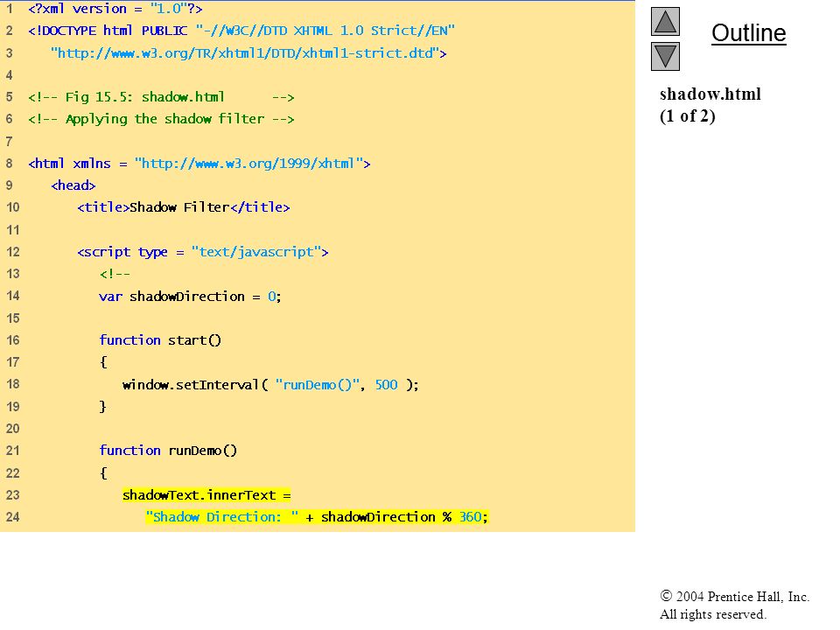
Task: Click the closing brace on line 19
Action: (x=103, y=407)
